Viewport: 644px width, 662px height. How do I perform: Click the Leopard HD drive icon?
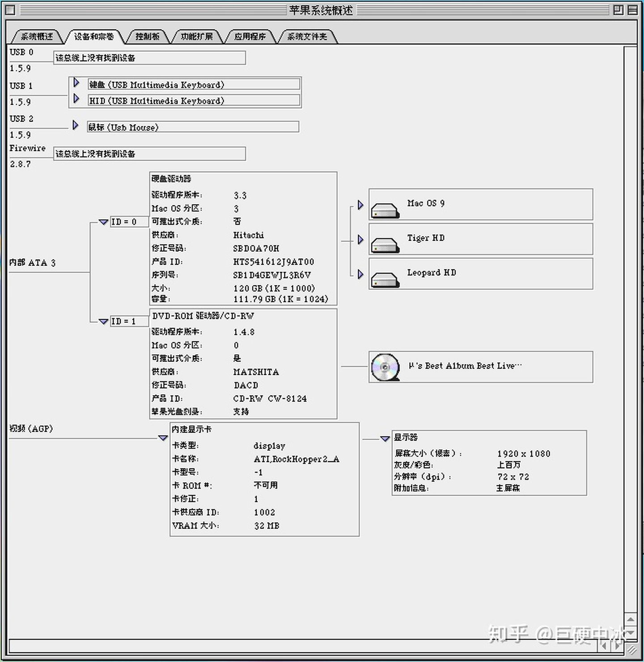(385, 280)
